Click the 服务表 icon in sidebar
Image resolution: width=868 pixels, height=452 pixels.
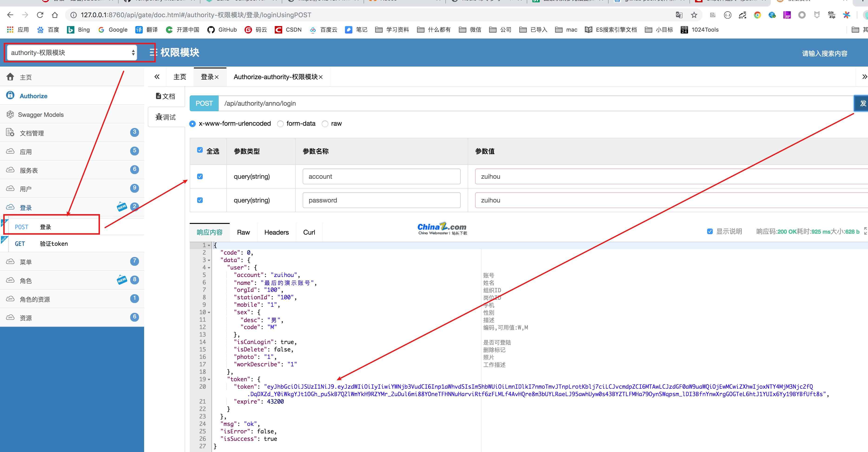[11, 170]
